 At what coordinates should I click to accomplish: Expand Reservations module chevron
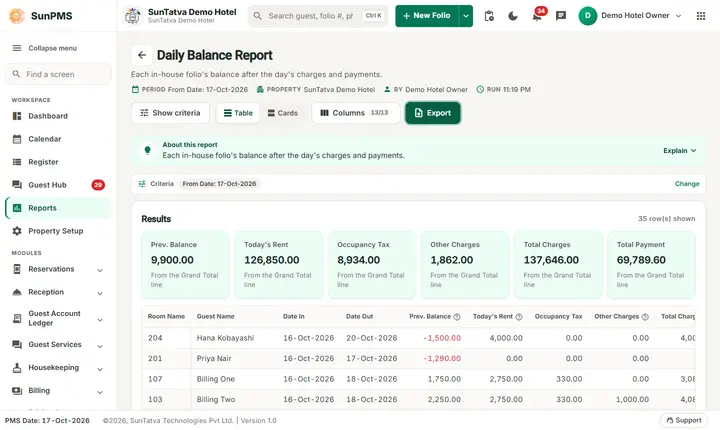[100, 270]
